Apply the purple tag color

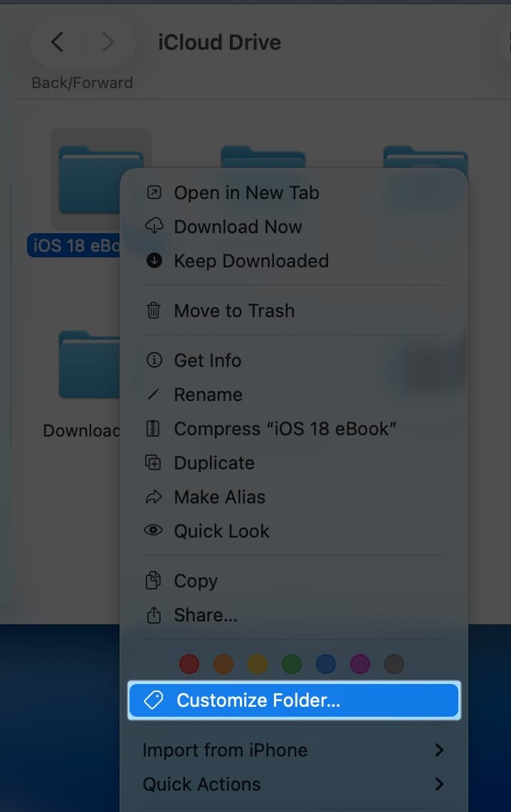click(x=360, y=664)
